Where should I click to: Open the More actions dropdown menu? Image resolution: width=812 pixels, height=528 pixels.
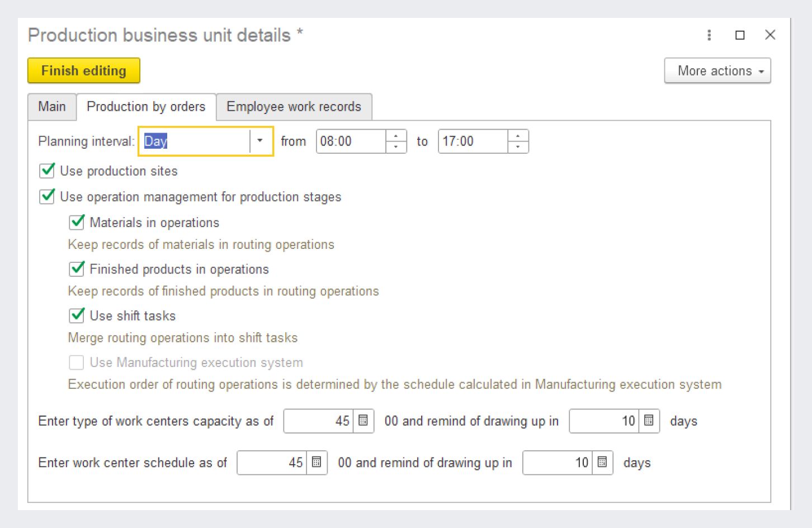pyautogui.click(x=717, y=71)
